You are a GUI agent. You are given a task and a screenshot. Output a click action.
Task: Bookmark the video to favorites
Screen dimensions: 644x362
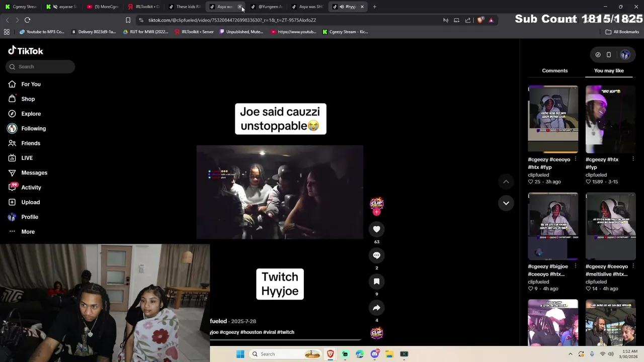376,282
